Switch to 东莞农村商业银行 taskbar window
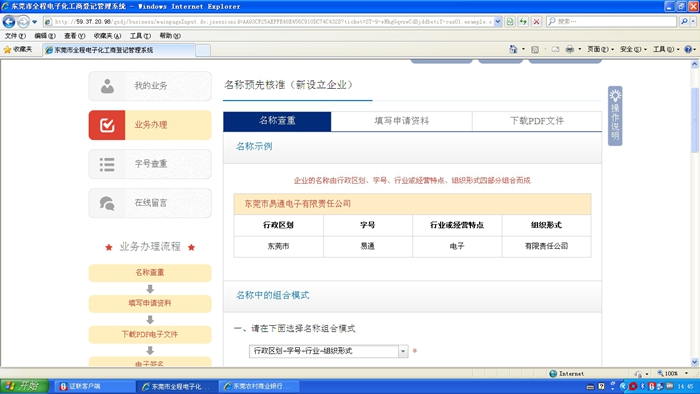 [259, 386]
